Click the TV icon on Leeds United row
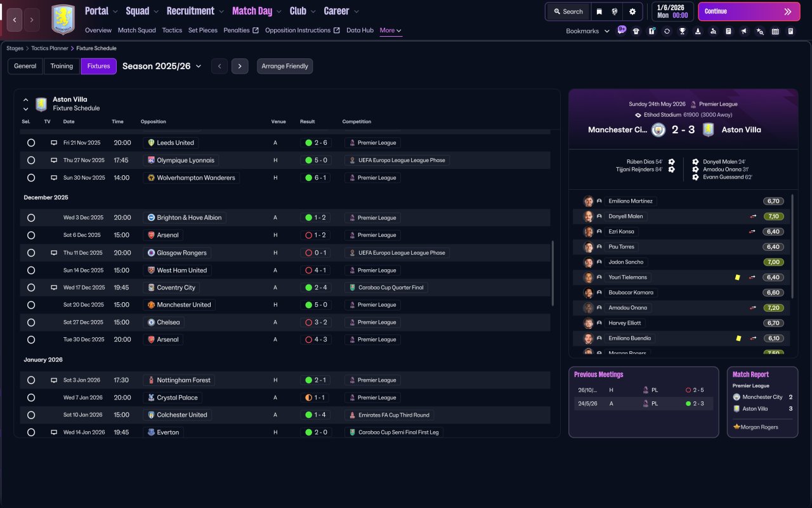The width and height of the screenshot is (812, 508). (x=54, y=143)
